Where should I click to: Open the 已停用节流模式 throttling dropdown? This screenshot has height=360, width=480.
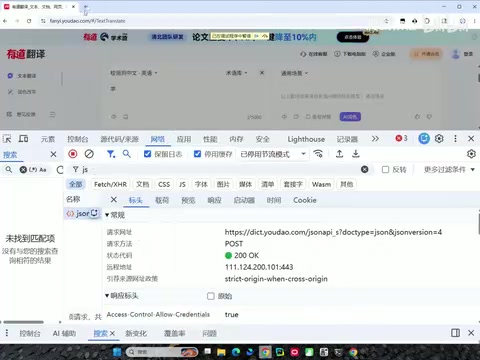(x=273, y=154)
